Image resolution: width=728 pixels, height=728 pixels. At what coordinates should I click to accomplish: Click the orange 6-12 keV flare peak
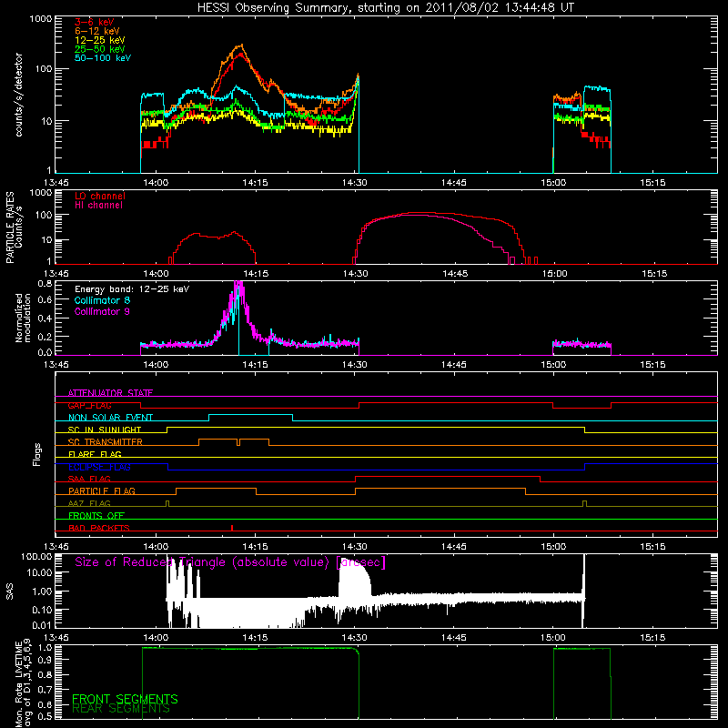[x=240, y=46]
